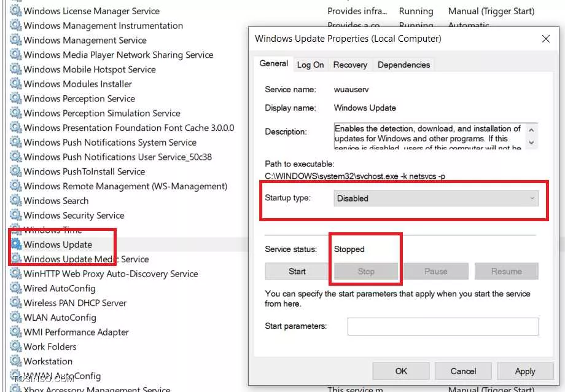Select the WLAN AutoConfig row text
Viewport: 565px width, 392px height.
pos(60,318)
